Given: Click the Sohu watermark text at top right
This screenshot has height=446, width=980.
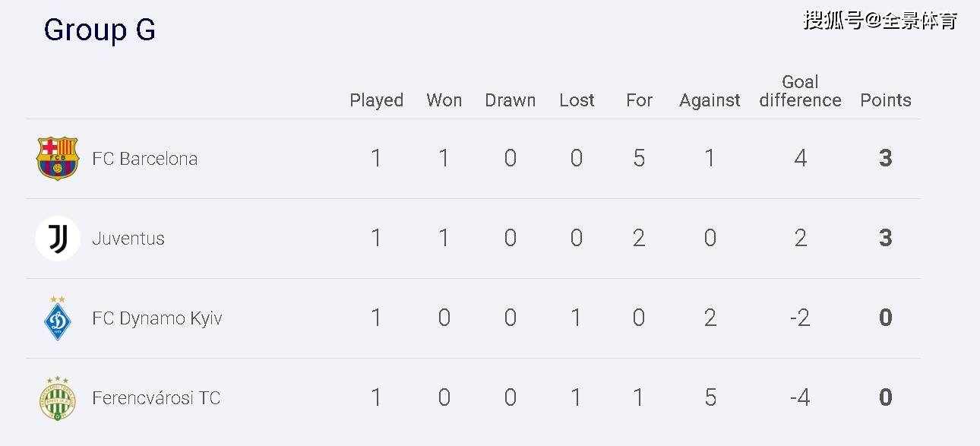Looking at the screenshot, I should pos(880,21).
